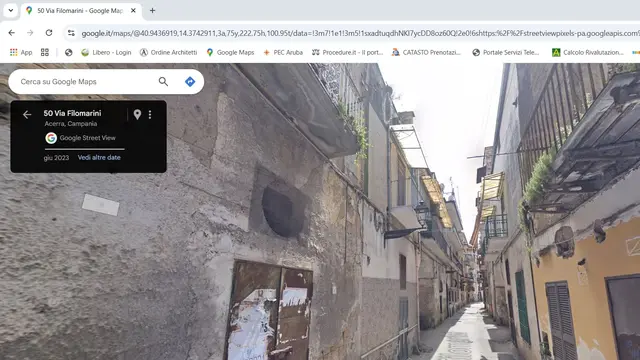Exit Street View with back arrow
640x360 pixels.
tap(27, 115)
